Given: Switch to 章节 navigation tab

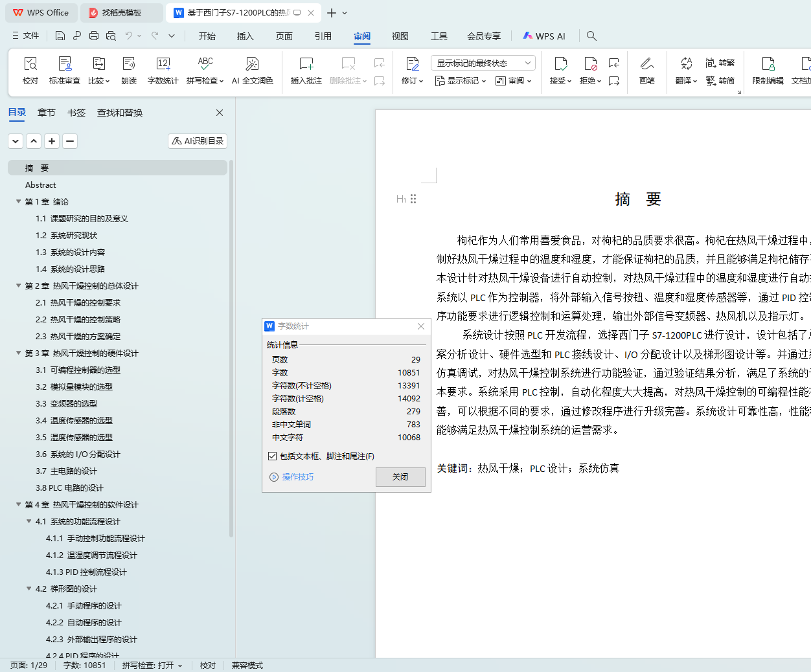Looking at the screenshot, I should [47, 113].
